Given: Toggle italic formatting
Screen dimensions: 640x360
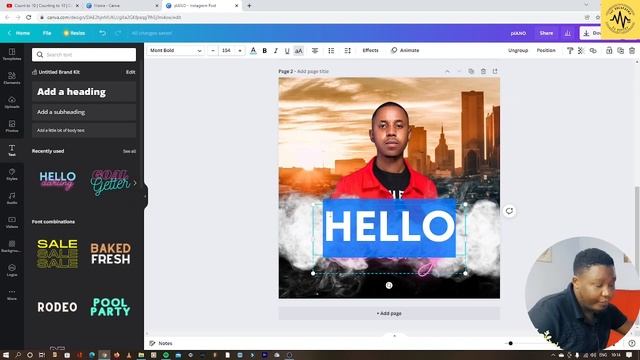Looking at the screenshot, I should pos(276,51).
